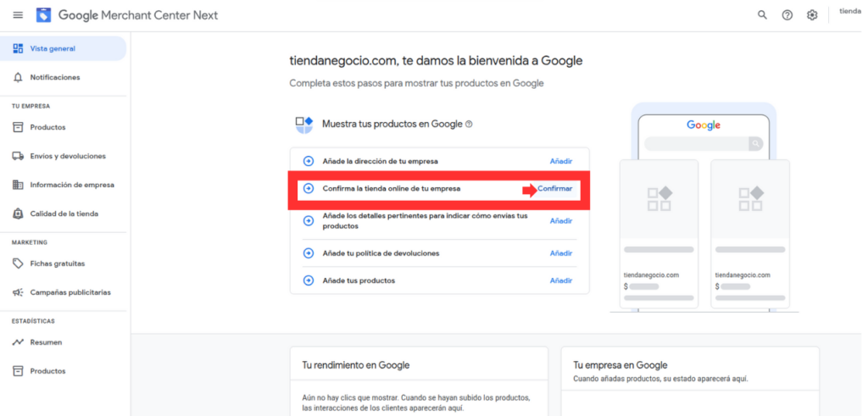Screen dimensions: 868x416
Task: Click Añadir for returns policy
Action: [x=561, y=252]
